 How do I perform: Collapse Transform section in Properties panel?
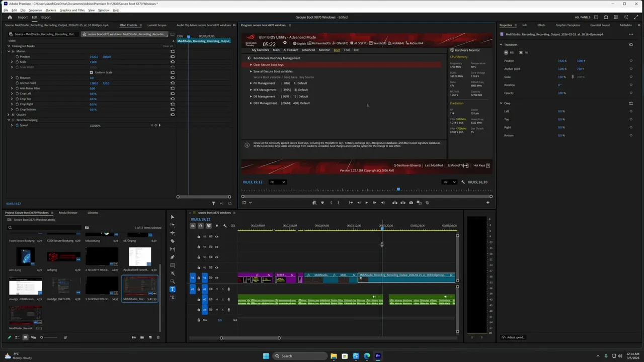pyautogui.click(x=501, y=45)
